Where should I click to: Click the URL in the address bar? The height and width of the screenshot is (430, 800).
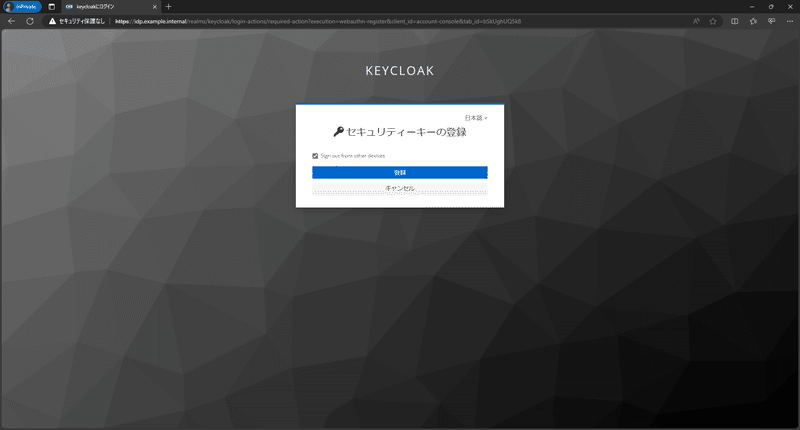click(x=318, y=21)
